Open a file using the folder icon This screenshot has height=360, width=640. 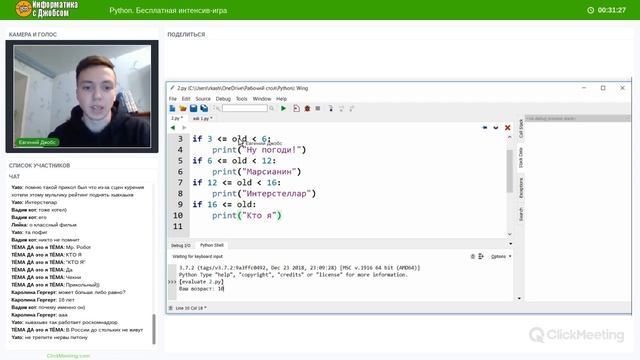pos(183,108)
